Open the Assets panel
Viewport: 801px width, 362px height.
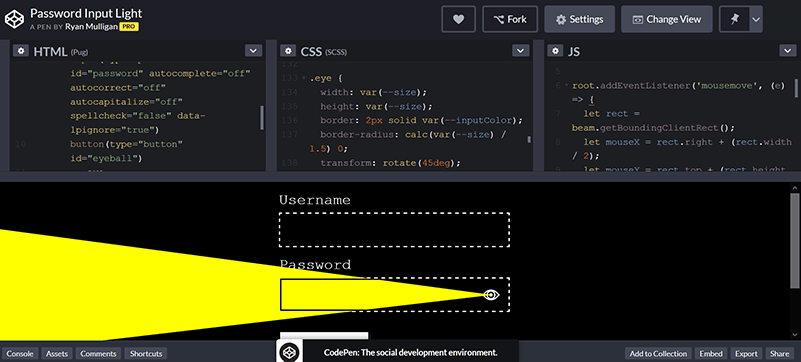(x=57, y=353)
